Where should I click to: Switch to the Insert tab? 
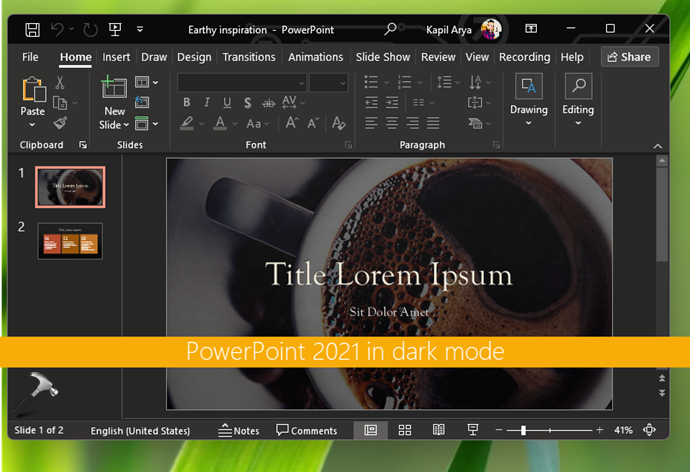(x=116, y=57)
